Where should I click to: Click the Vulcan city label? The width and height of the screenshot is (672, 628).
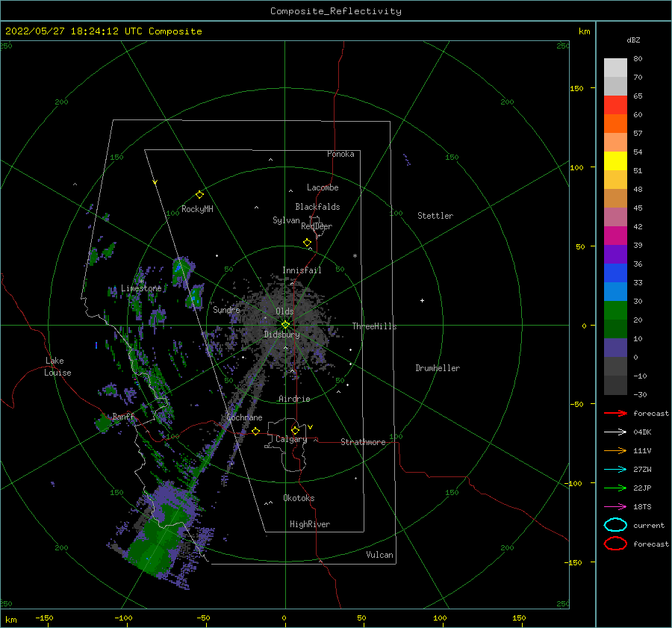(x=379, y=555)
